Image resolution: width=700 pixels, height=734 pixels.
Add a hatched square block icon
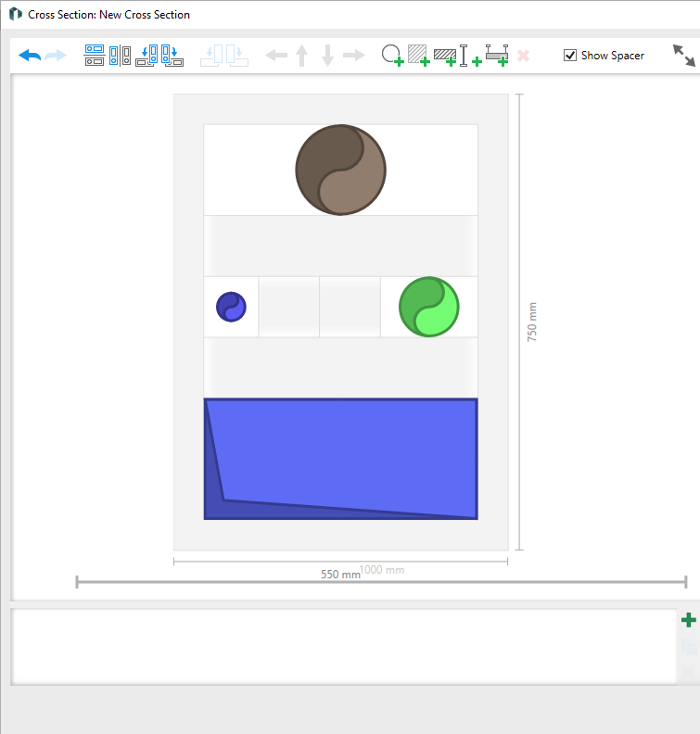pos(418,56)
